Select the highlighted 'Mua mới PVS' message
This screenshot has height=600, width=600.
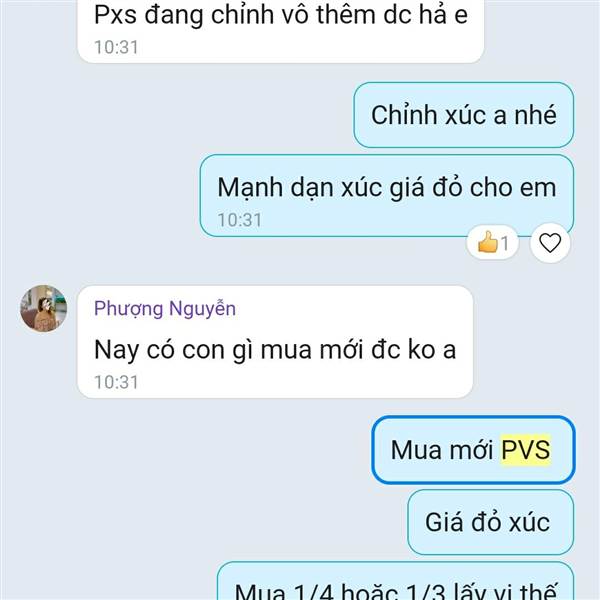point(473,450)
